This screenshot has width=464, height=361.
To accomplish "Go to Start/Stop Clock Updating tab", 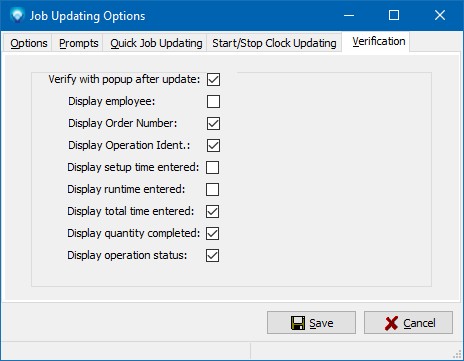I will [x=274, y=43].
